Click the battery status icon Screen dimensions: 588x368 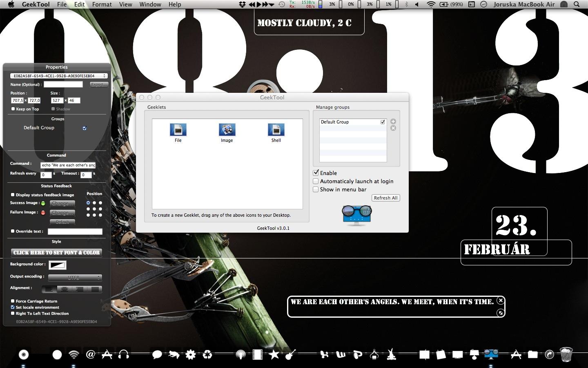(x=443, y=4)
